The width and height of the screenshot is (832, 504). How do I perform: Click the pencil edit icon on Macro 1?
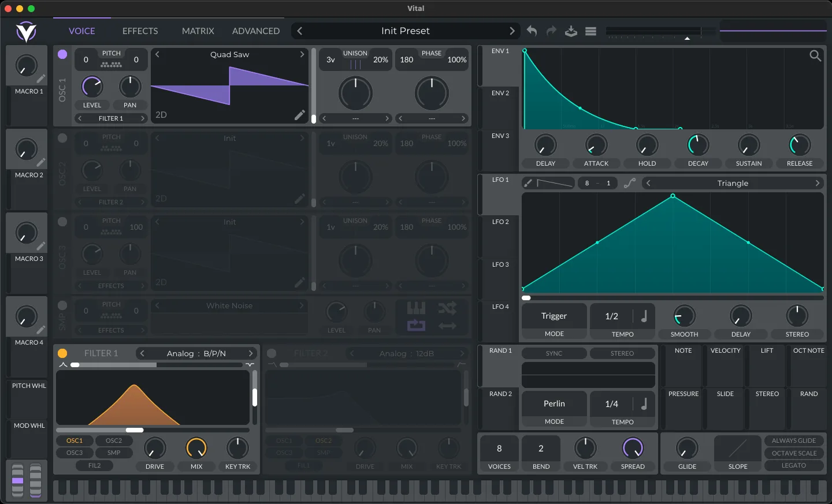point(41,79)
